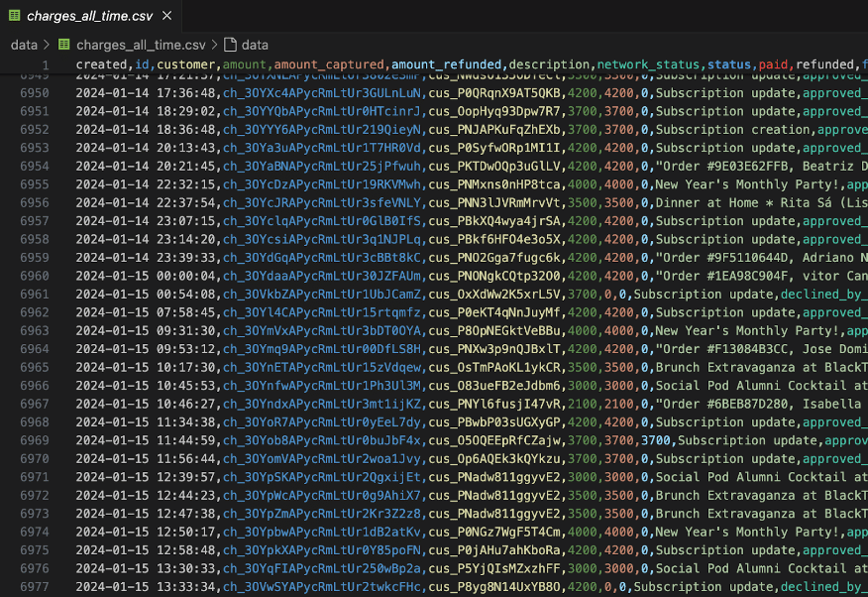This screenshot has height=597, width=868.
Task: Click the 'network_status' column header
Action: point(648,64)
